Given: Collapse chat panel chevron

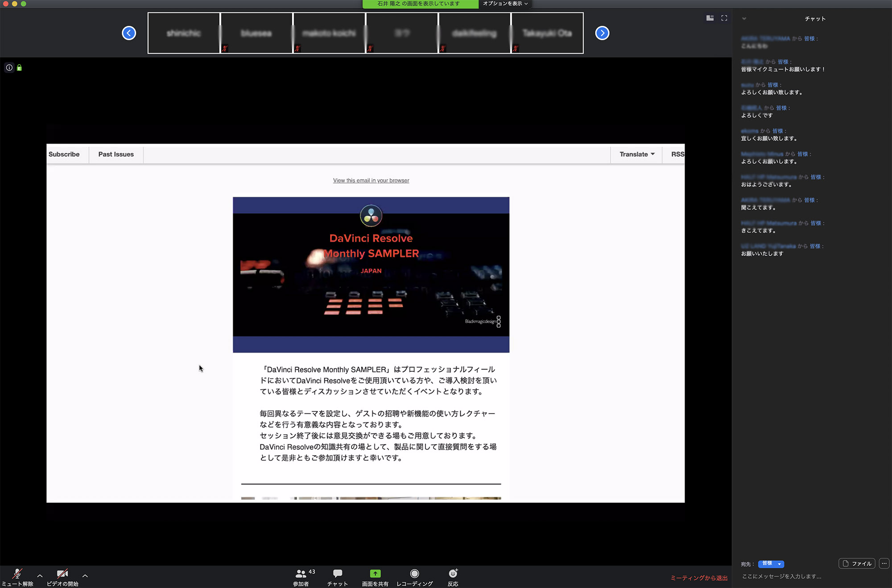Looking at the screenshot, I should click(744, 19).
